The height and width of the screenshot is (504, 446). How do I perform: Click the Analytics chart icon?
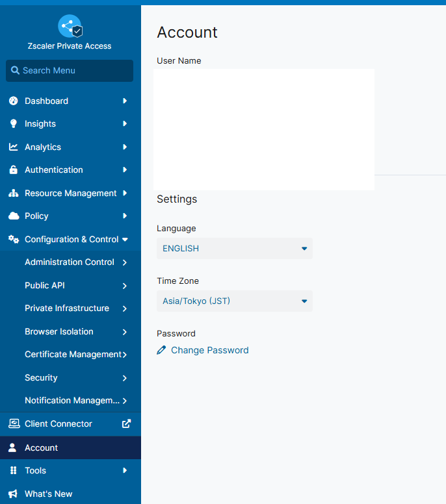(x=14, y=147)
